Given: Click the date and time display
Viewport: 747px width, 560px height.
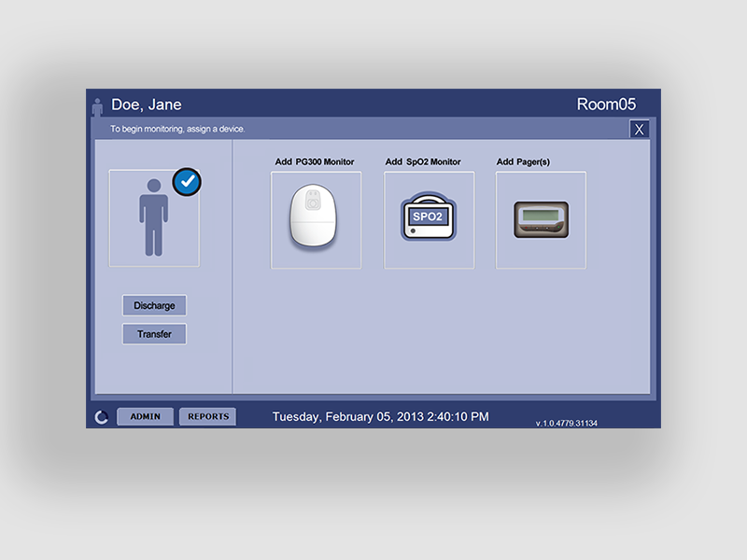Looking at the screenshot, I should [x=380, y=416].
